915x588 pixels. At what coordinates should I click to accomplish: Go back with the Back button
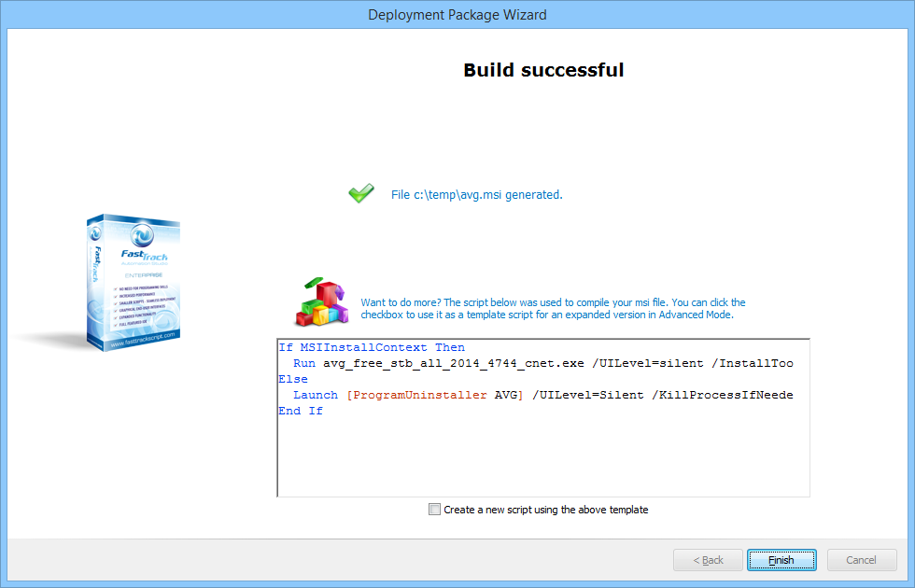point(708,560)
